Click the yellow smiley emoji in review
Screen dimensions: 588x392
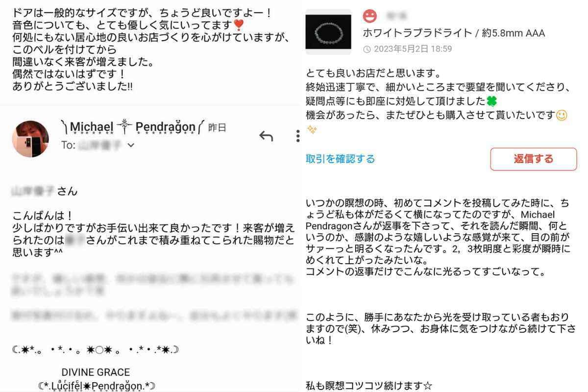[x=562, y=116]
